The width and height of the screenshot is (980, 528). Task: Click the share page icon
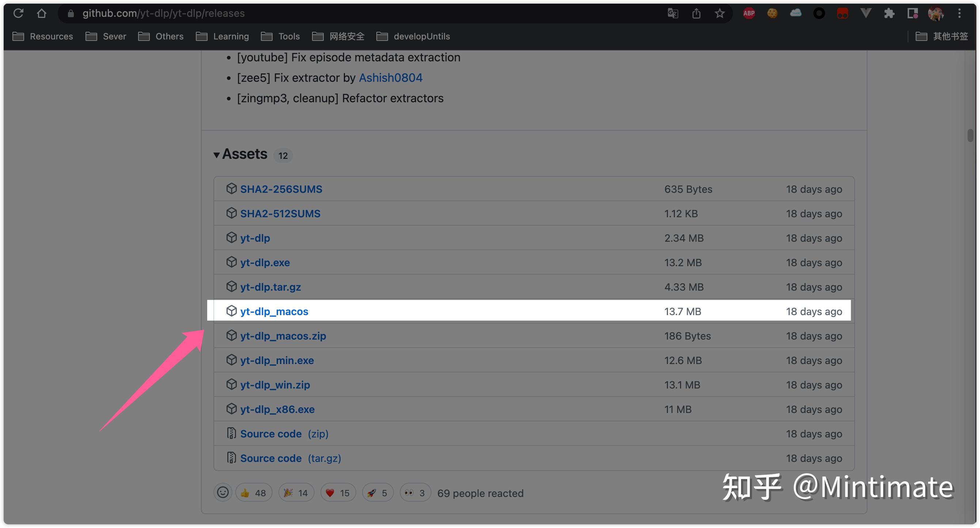(696, 13)
